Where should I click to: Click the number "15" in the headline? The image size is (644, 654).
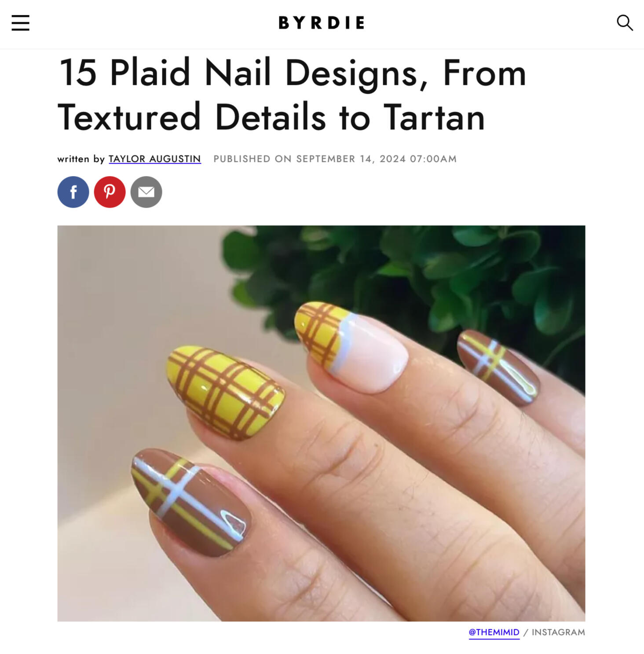click(78, 73)
